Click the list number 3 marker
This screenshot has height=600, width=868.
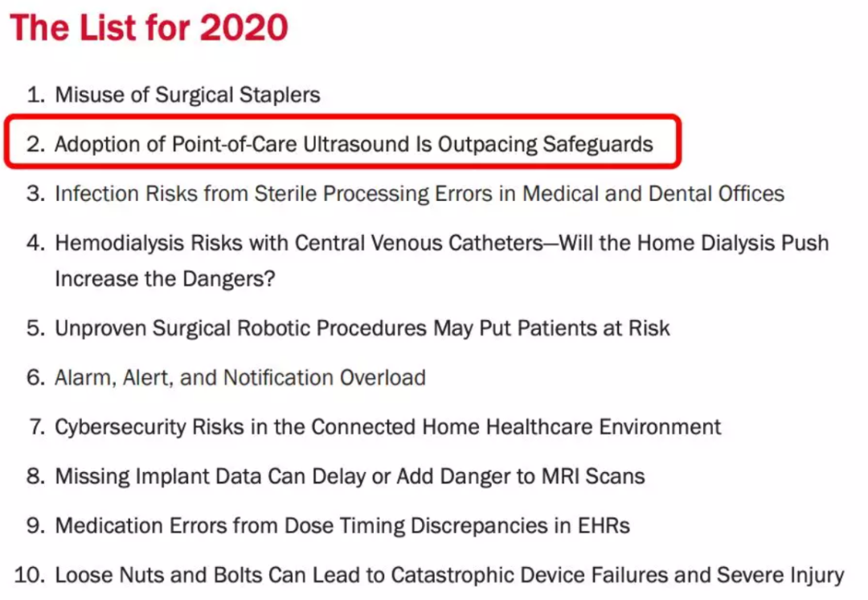click(36, 194)
